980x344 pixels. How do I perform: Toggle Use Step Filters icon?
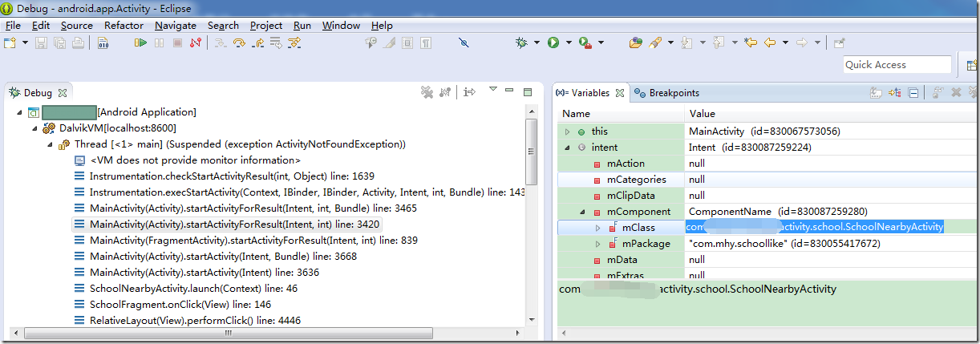(x=294, y=42)
